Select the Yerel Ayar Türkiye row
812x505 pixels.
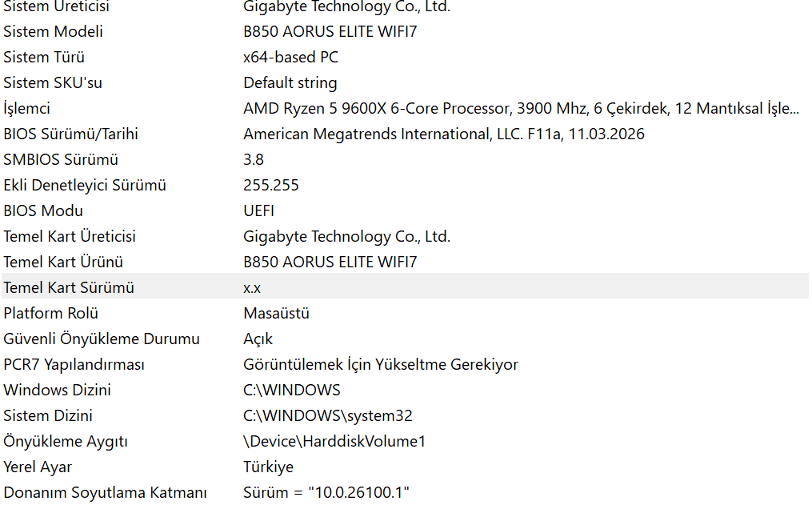405,467
